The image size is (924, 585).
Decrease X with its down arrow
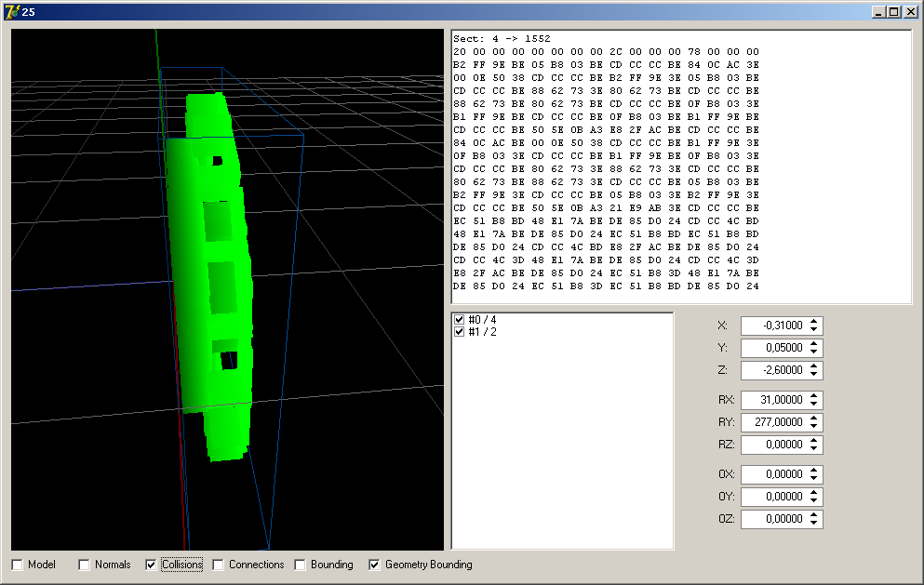click(814, 329)
